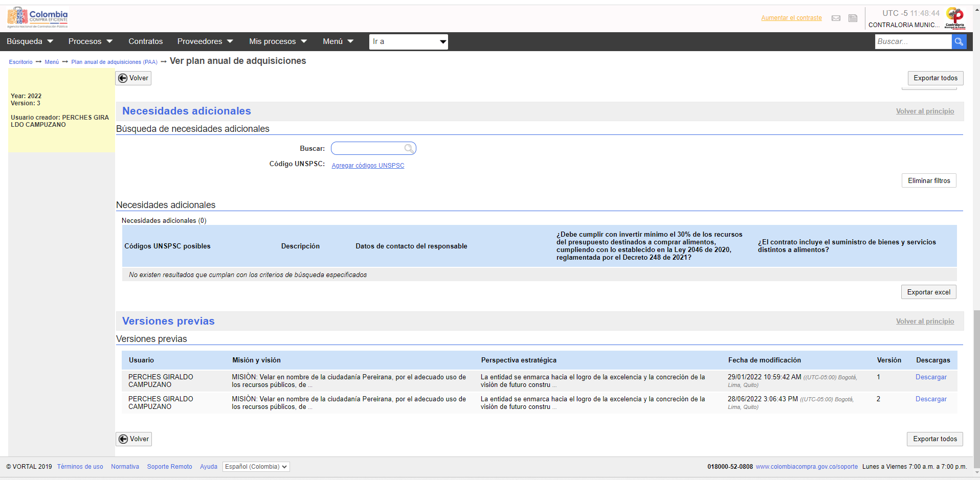Click the Exportar excel button

pos(928,292)
